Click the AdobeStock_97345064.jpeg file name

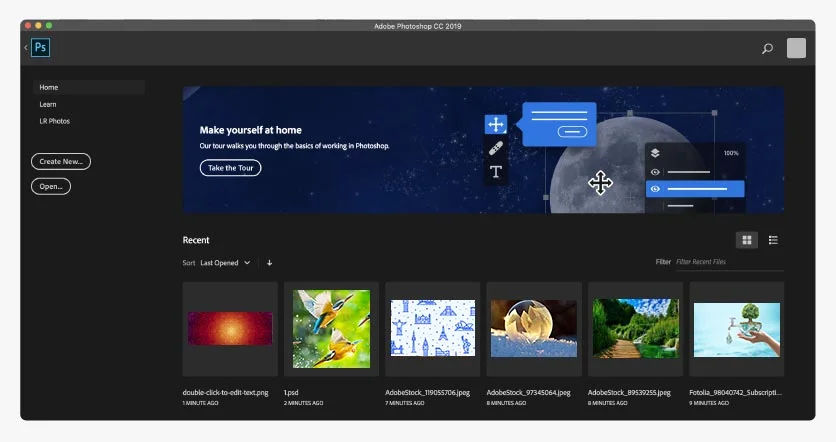click(x=528, y=392)
